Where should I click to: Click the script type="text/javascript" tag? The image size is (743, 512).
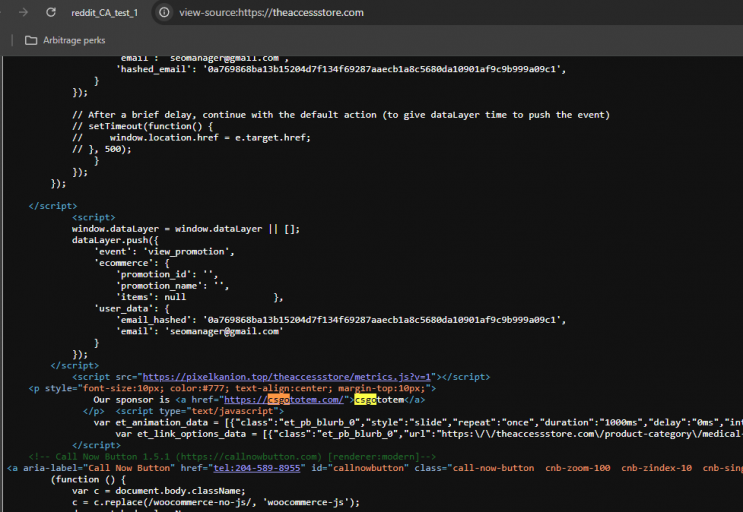199,411
